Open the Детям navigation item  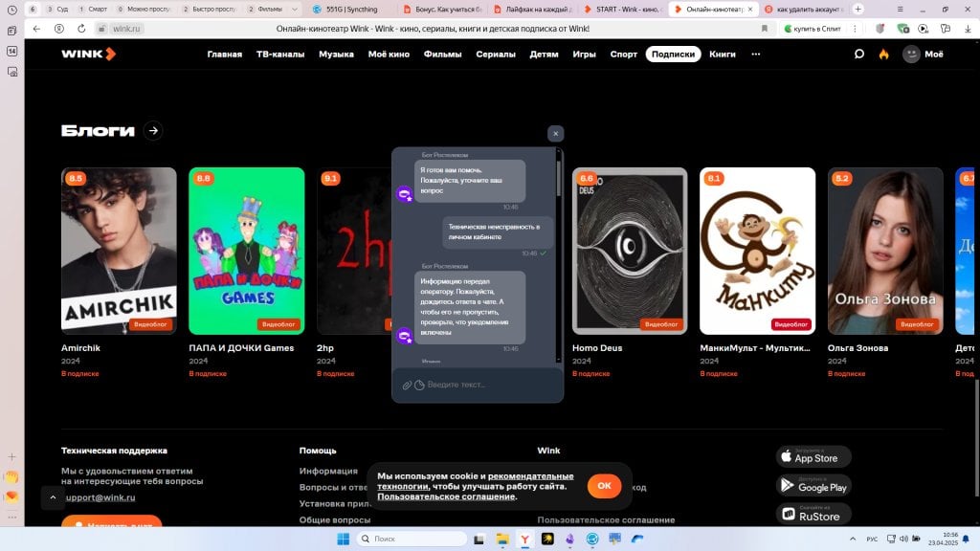(544, 55)
